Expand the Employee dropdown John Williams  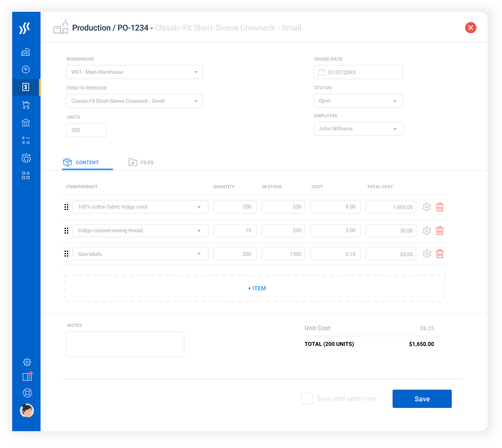click(x=358, y=129)
